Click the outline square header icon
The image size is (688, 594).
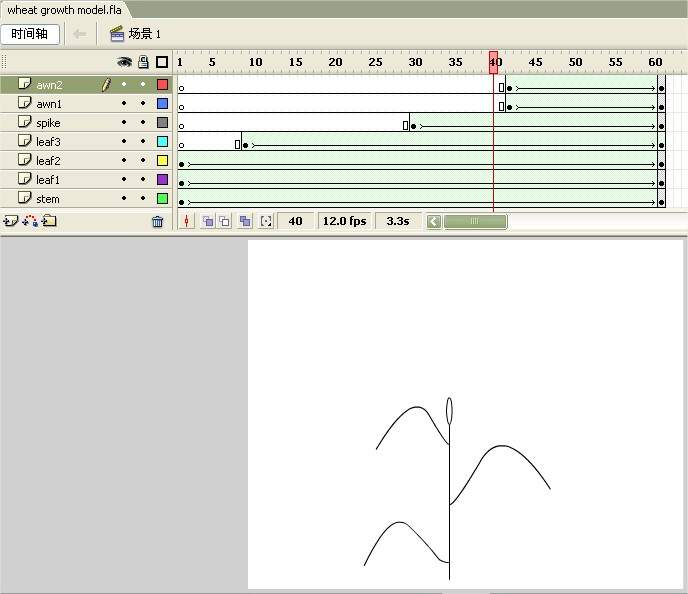(x=162, y=62)
